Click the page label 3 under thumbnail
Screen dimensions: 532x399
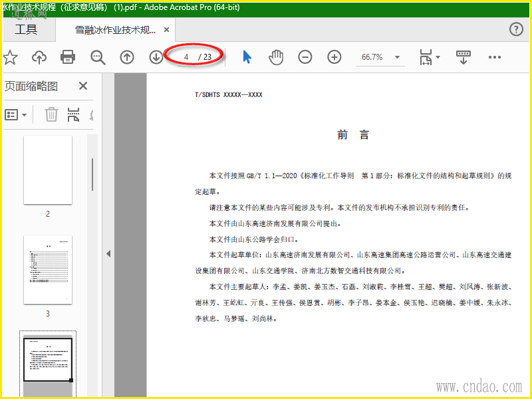tap(48, 313)
